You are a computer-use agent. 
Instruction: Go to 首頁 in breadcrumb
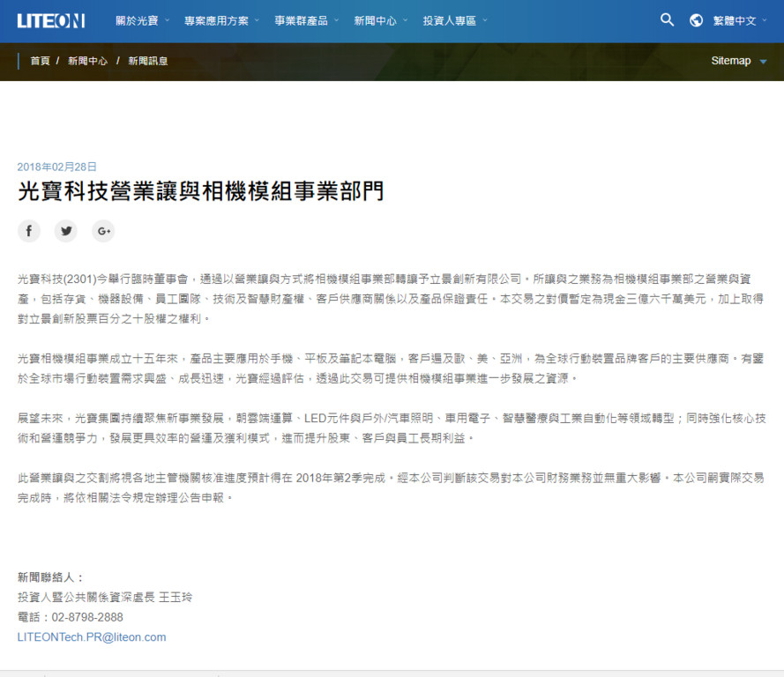click(40, 61)
